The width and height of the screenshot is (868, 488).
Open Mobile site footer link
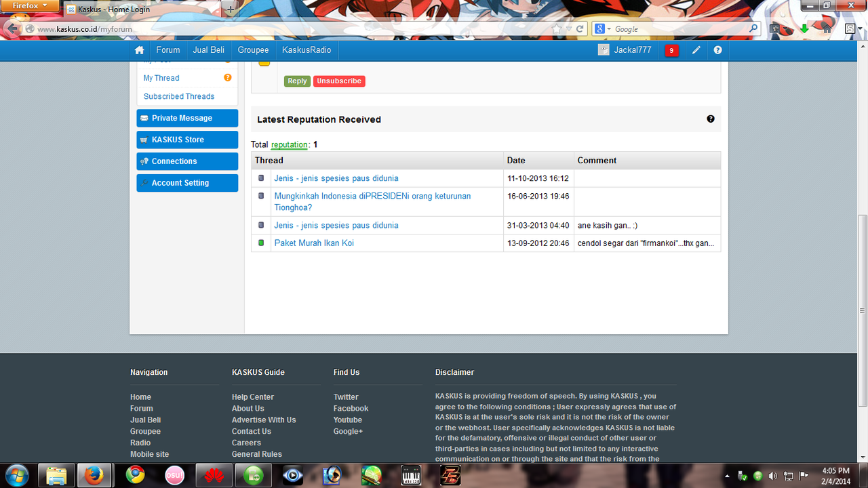tap(149, 454)
